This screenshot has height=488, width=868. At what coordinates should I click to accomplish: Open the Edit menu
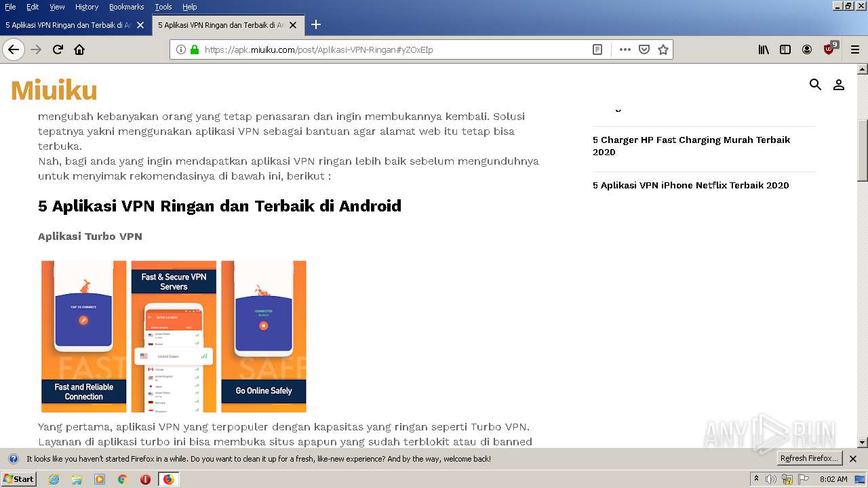pyautogui.click(x=33, y=7)
